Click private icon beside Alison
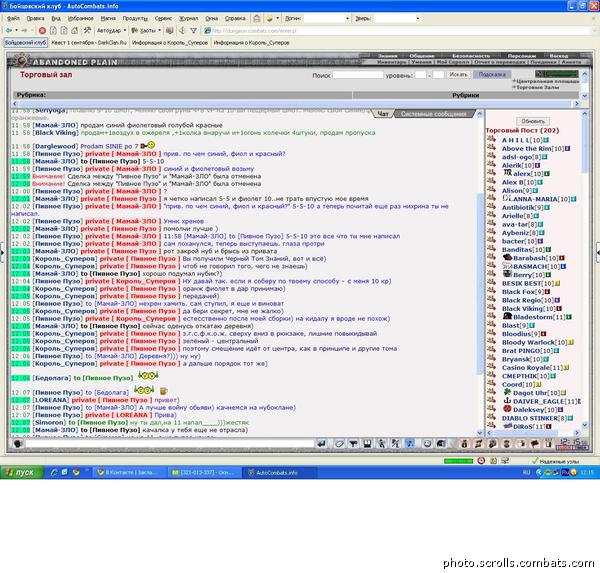This screenshot has height=573, width=600. click(492, 190)
